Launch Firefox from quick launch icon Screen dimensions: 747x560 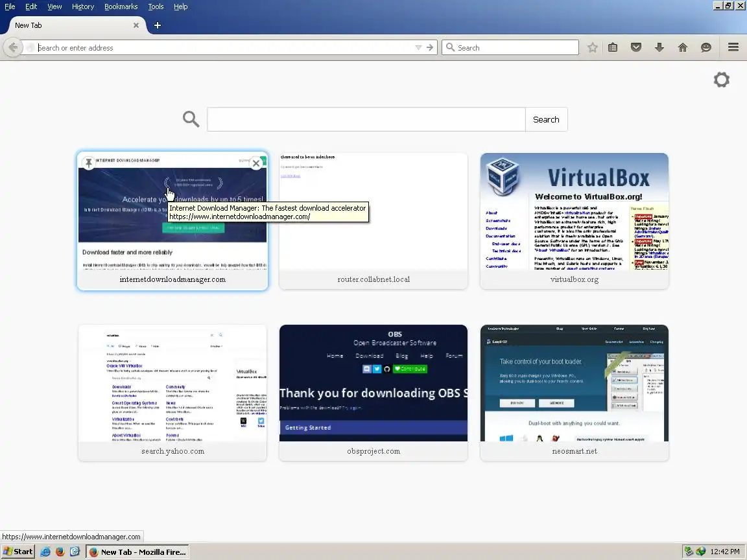click(60, 552)
